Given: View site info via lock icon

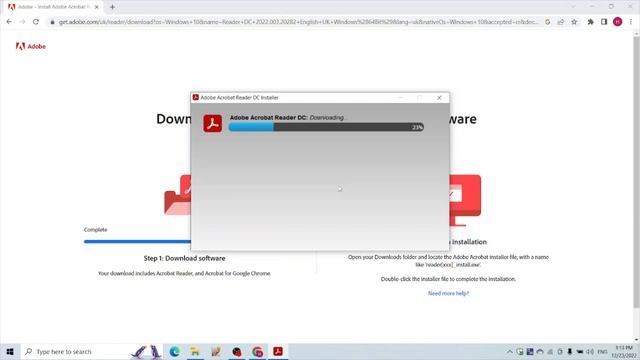Looking at the screenshot, I should pyautogui.click(x=52, y=22).
